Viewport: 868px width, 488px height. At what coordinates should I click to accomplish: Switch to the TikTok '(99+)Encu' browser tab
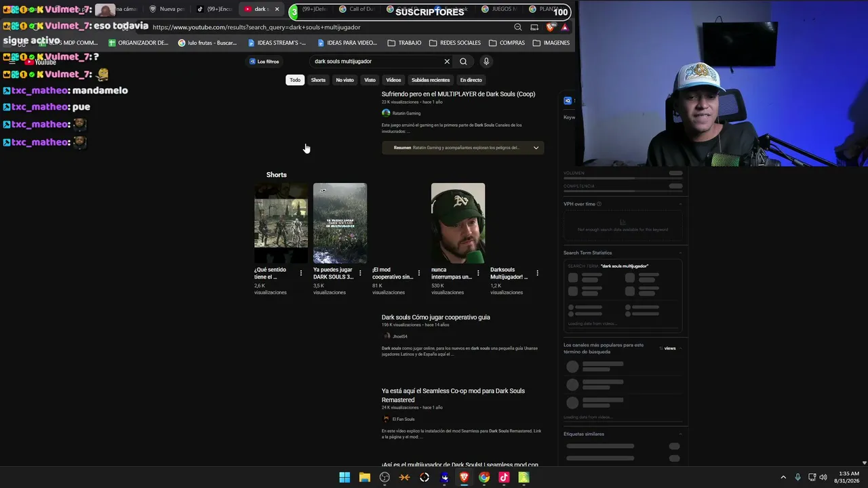(x=215, y=9)
